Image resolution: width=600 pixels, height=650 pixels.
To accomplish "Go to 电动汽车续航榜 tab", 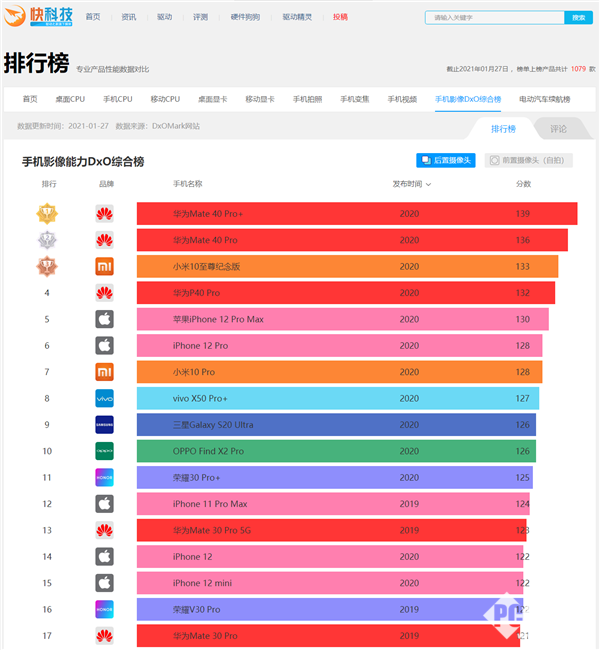I will point(544,99).
